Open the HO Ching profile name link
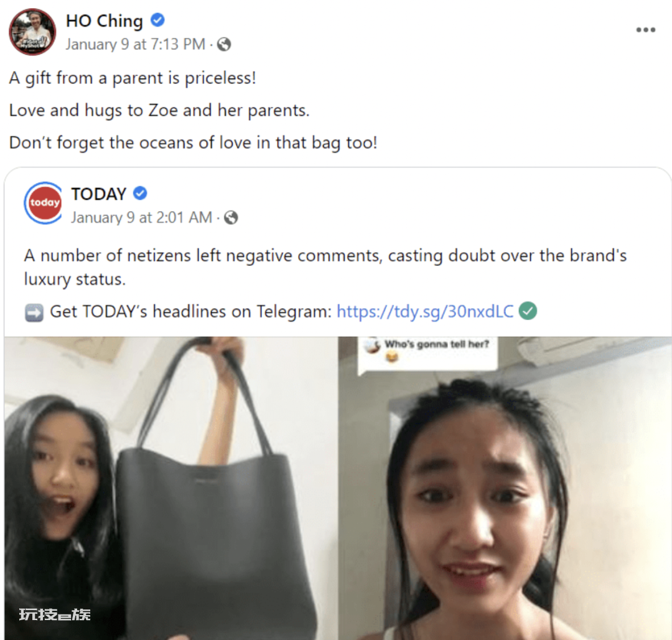The width and height of the screenshot is (672, 640). (104, 21)
